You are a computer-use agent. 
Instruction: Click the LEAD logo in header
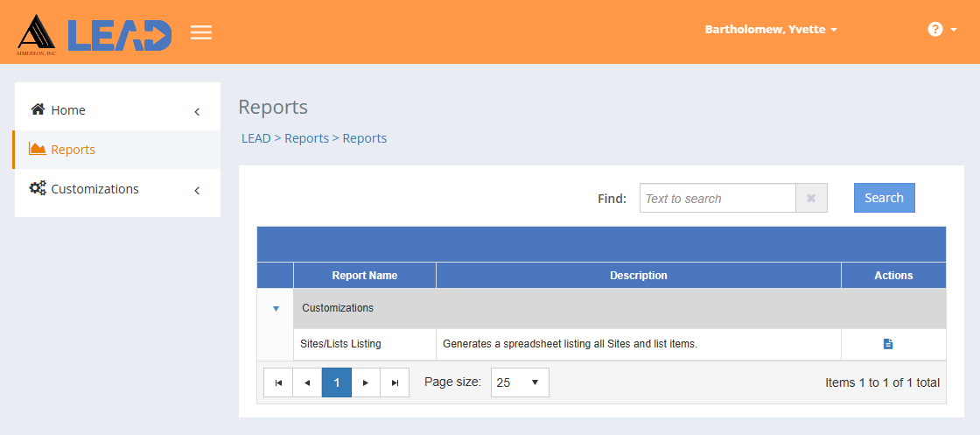coord(94,33)
